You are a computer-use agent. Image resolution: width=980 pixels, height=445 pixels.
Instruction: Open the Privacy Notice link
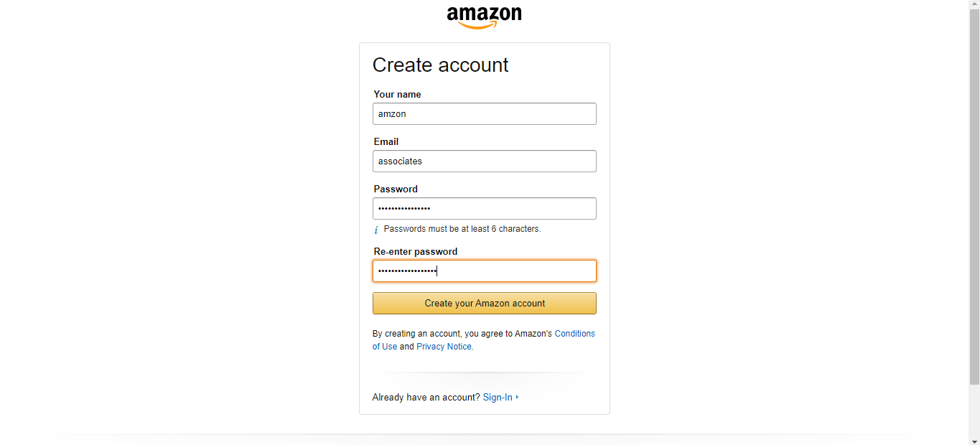pyautogui.click(x=443, y=346)
